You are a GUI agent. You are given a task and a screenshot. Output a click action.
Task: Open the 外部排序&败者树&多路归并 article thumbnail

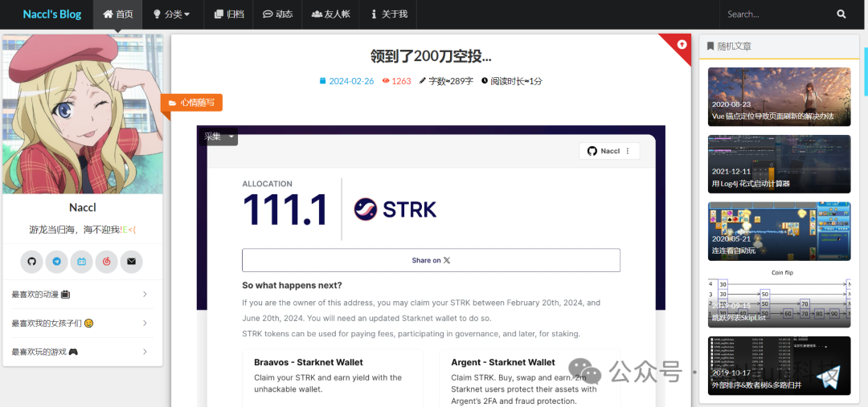[779, 365]
